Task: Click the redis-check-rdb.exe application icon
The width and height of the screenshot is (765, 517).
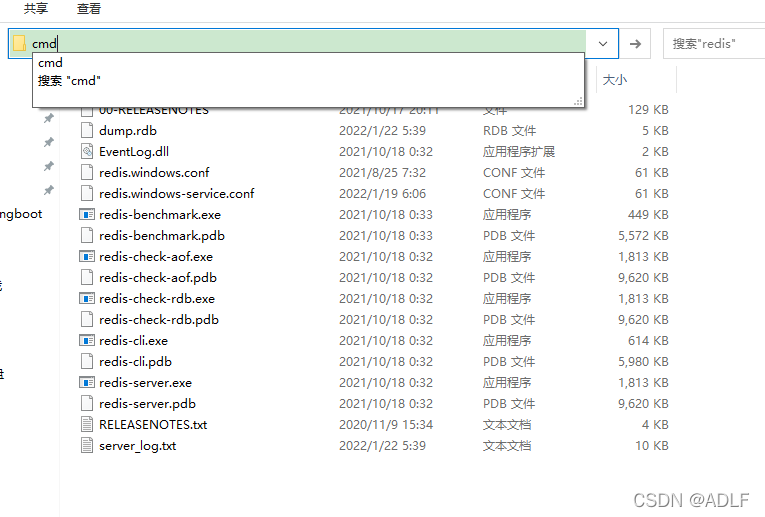Action: click(87, 298)
